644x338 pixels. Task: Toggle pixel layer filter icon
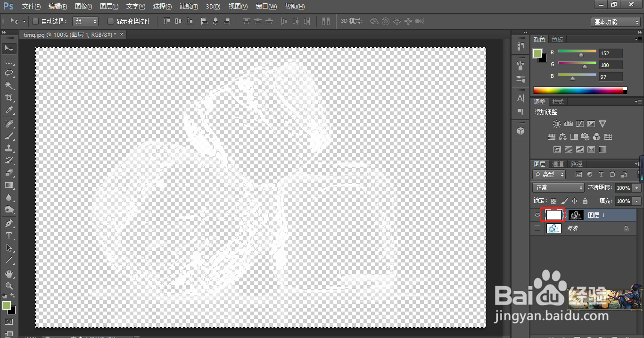click(578, 175)
